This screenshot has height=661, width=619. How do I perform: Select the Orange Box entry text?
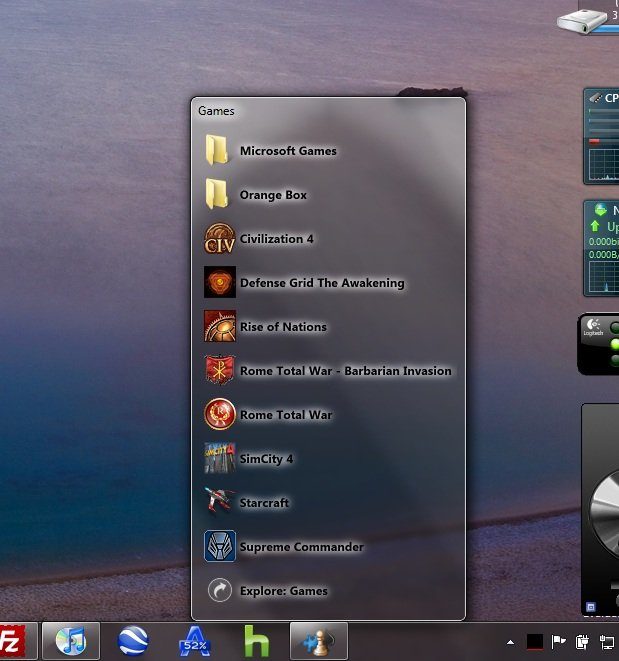273,195
